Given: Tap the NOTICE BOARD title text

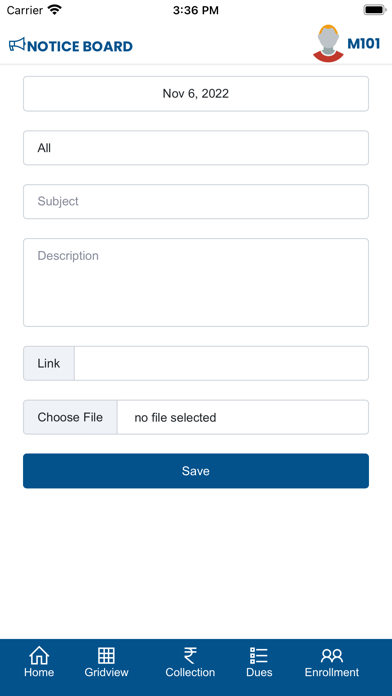Looking at the screenshot, I should [x=80, y=46].
